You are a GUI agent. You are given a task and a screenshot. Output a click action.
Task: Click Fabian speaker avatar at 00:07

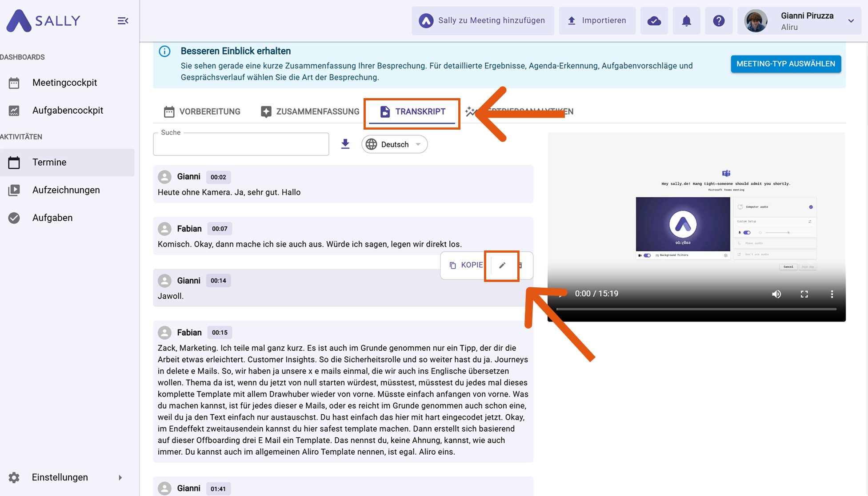coord(164,229)
